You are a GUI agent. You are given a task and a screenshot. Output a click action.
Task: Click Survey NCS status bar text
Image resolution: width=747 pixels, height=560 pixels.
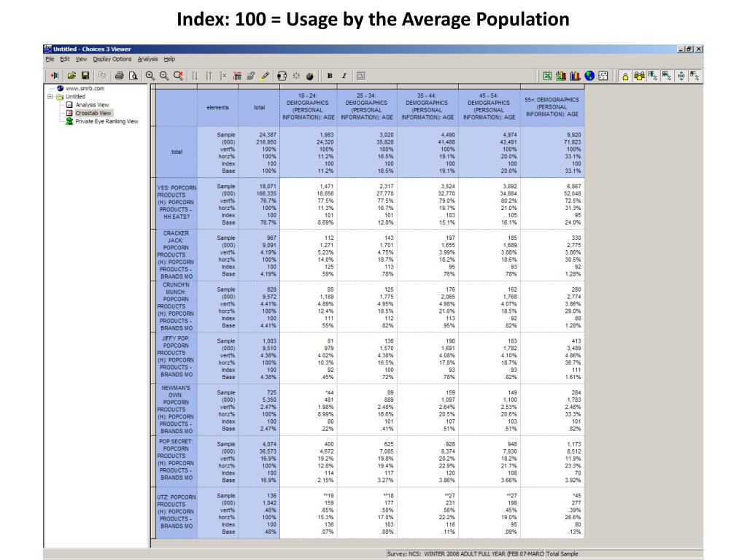pos(465,554)
